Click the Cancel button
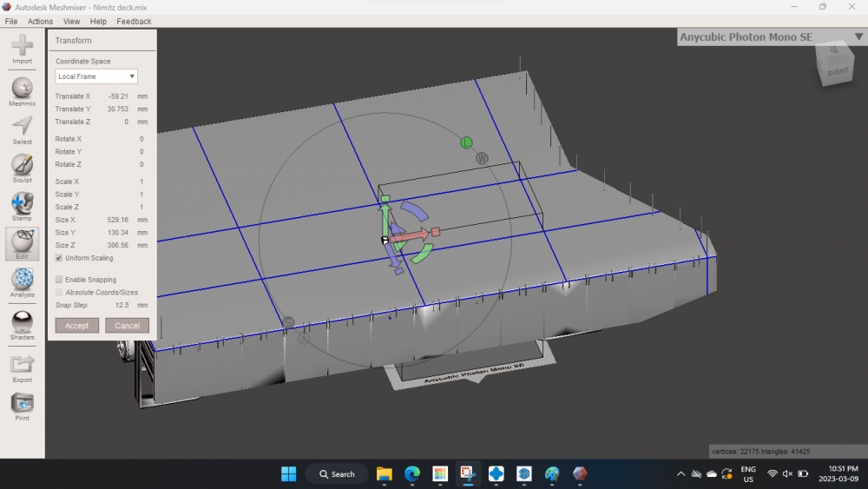 [128, 326]
